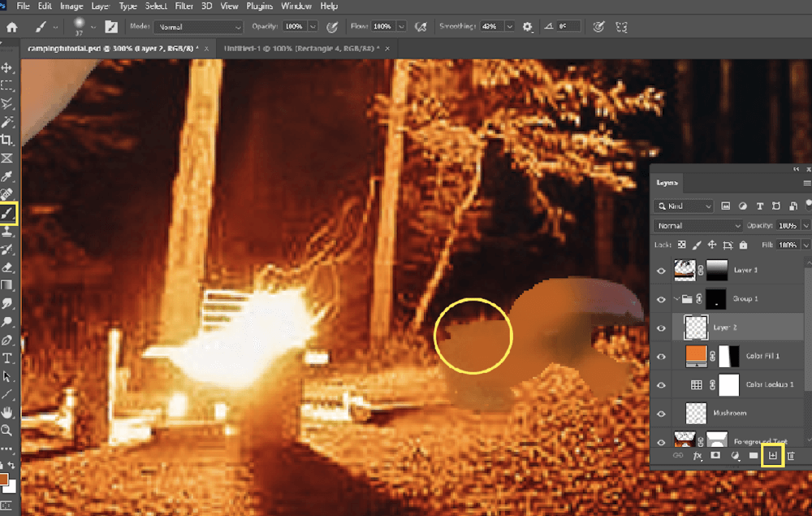Select the Eyedropper tool

click(6, 176)
